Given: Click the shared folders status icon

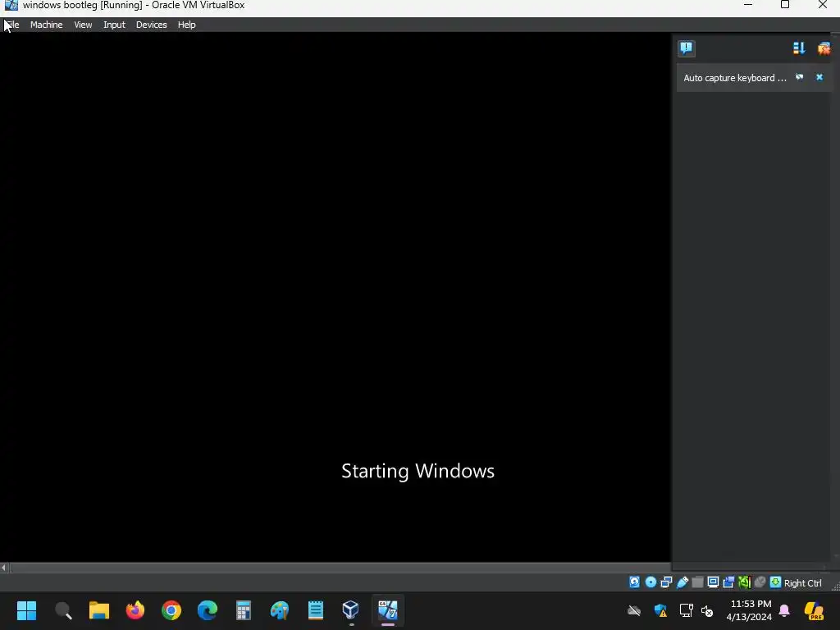Looking at the screenshot, I should (697, 582).
